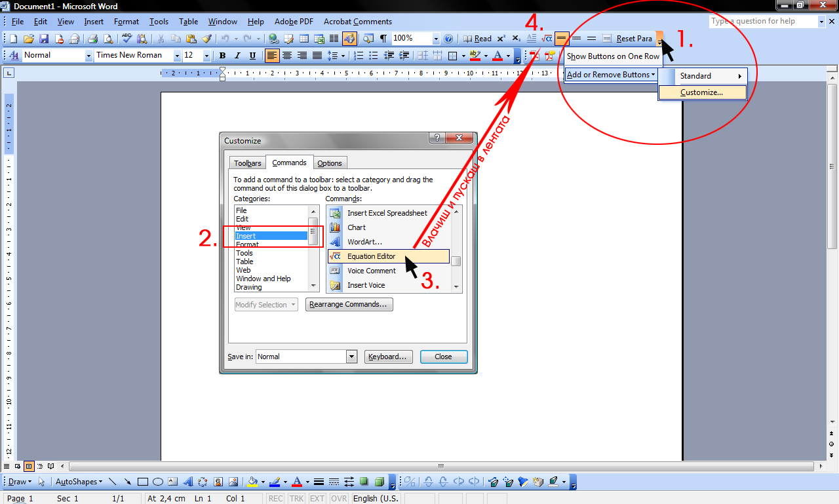This screenshot has width=839, height=504.
Task: Expand the Add or Remove Buttons submenu
Action: point(611,75)
